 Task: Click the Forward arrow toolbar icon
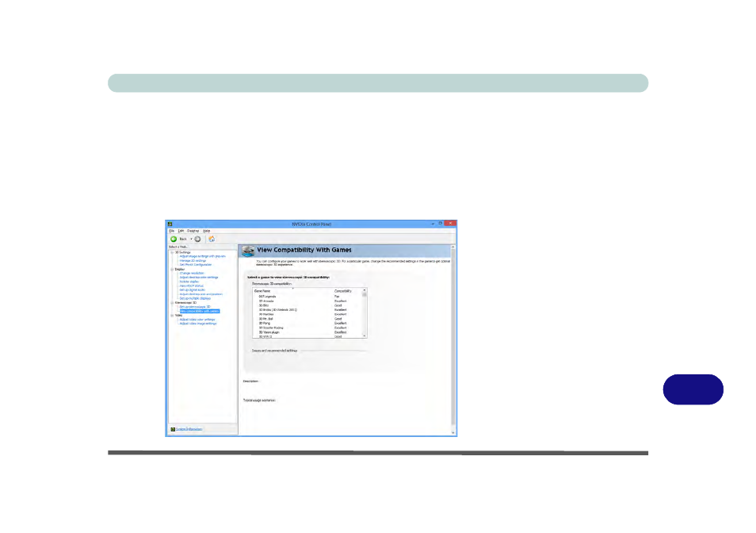pos(197,239)
